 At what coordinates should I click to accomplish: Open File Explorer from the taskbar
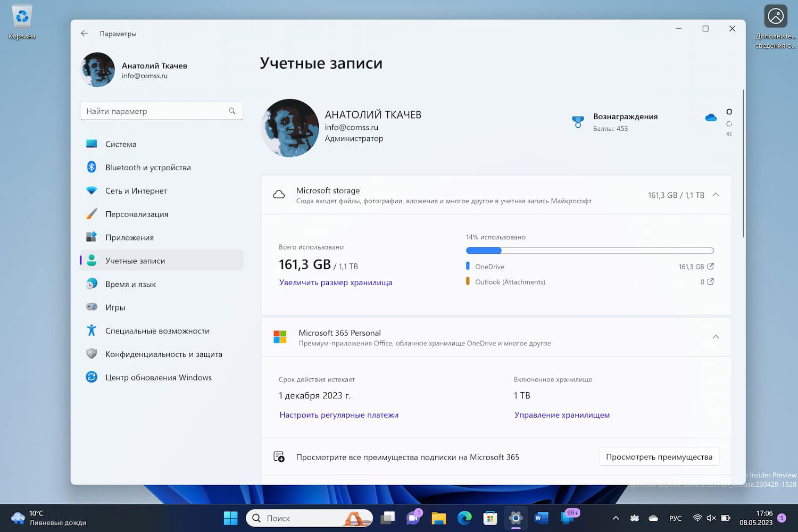(439, 518)
